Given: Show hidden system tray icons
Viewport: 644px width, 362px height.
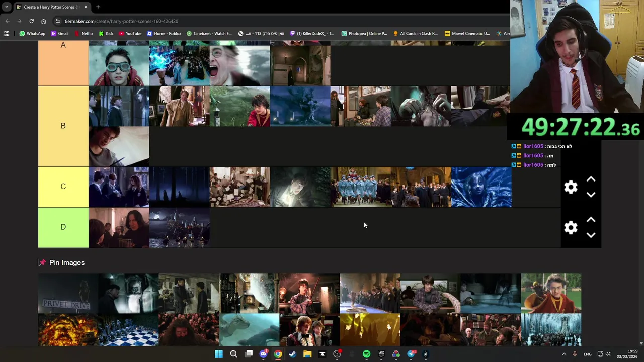Looking at the screenshot, I should pos(564,354).
